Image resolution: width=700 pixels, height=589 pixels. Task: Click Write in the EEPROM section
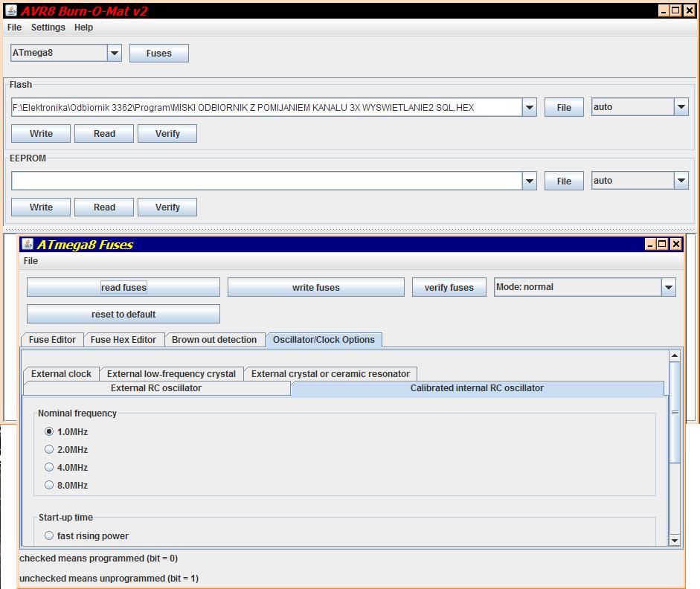pos(41,207)
